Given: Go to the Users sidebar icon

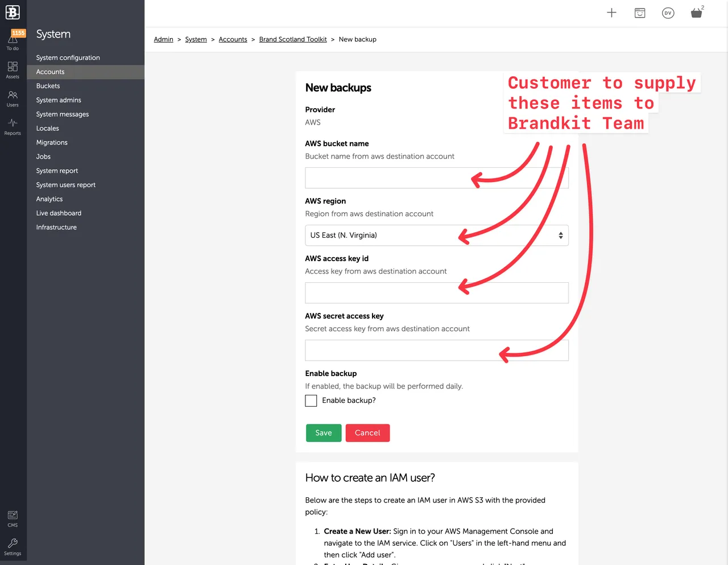Looking at the screenshot, I should (x=13, y=98).
